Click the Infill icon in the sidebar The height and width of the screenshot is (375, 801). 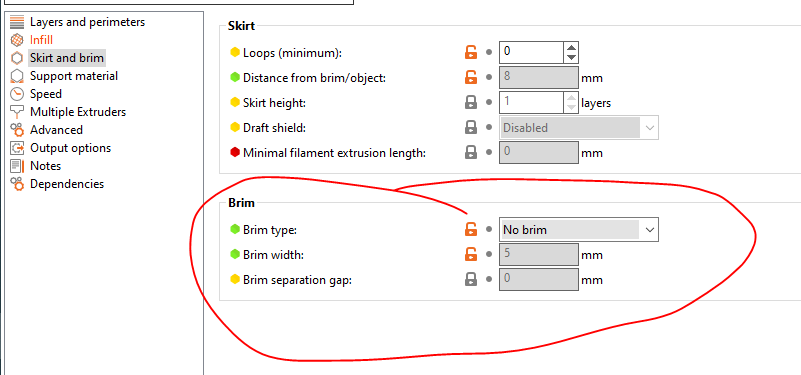point(17,40)
